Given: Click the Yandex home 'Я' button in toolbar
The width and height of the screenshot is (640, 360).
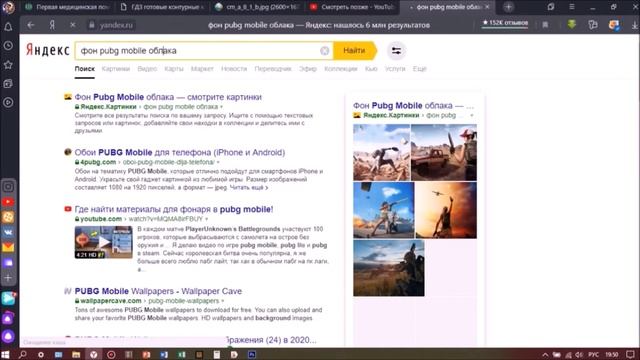Looking at the screenshot, I should coord(52,25).
